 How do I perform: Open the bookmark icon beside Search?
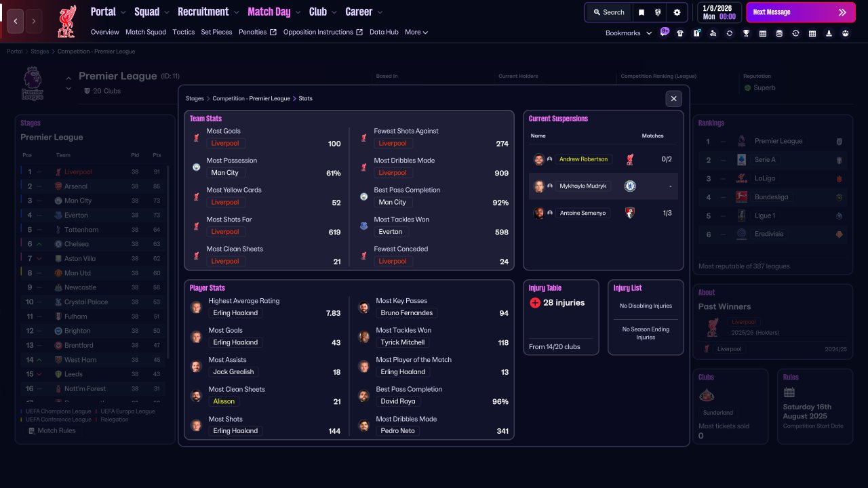[x=642, y=12]
